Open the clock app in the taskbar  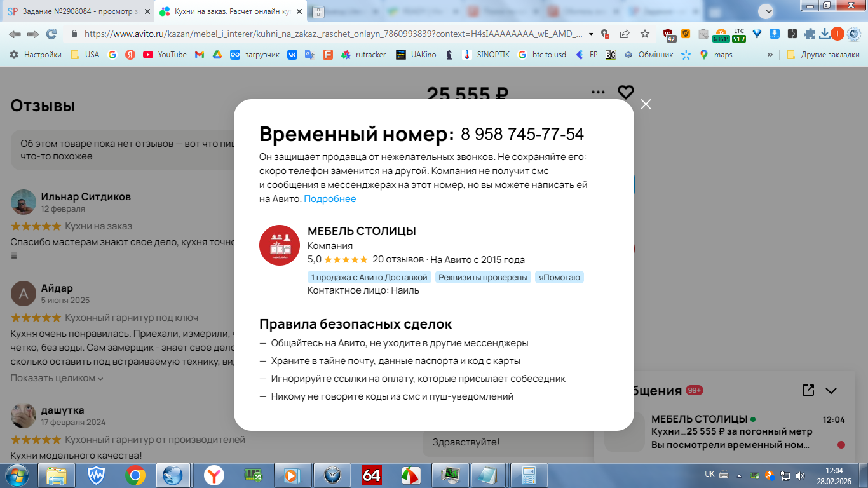pos(332,475)
